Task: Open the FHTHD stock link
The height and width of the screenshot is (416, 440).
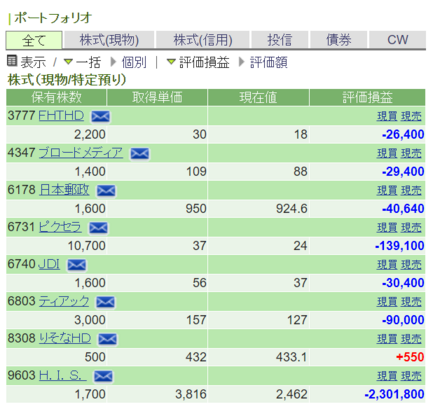Action: coord(61,116)
